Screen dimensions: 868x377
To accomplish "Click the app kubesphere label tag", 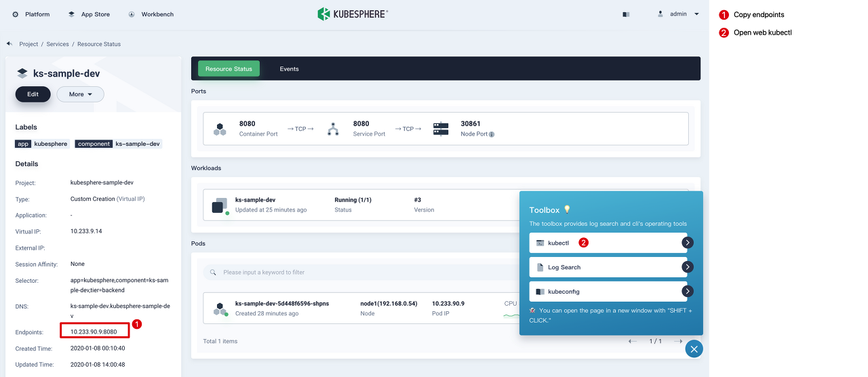I will point(42,144).
